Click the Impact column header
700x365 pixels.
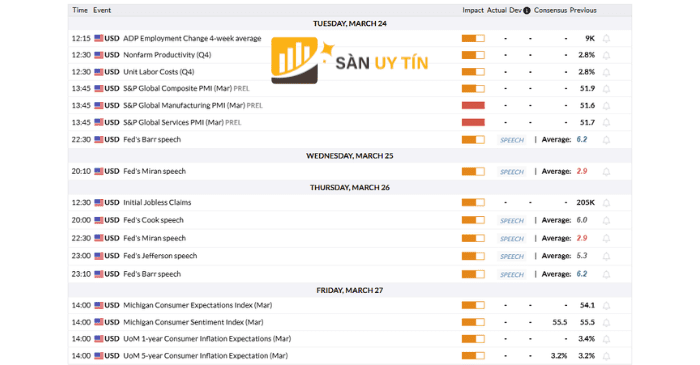tap(473, 10)
